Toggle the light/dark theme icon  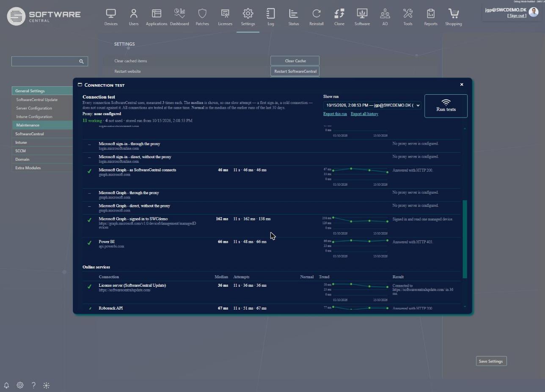point(47,385)
